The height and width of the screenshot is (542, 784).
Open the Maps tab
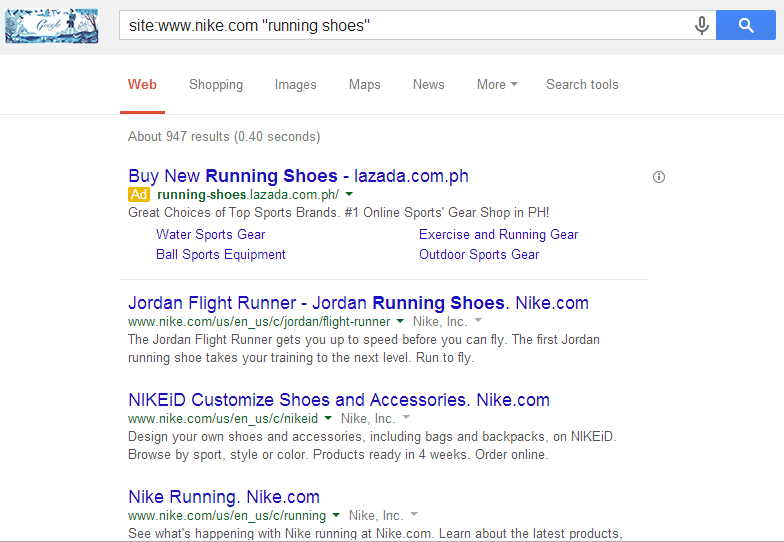click(364, 84)
